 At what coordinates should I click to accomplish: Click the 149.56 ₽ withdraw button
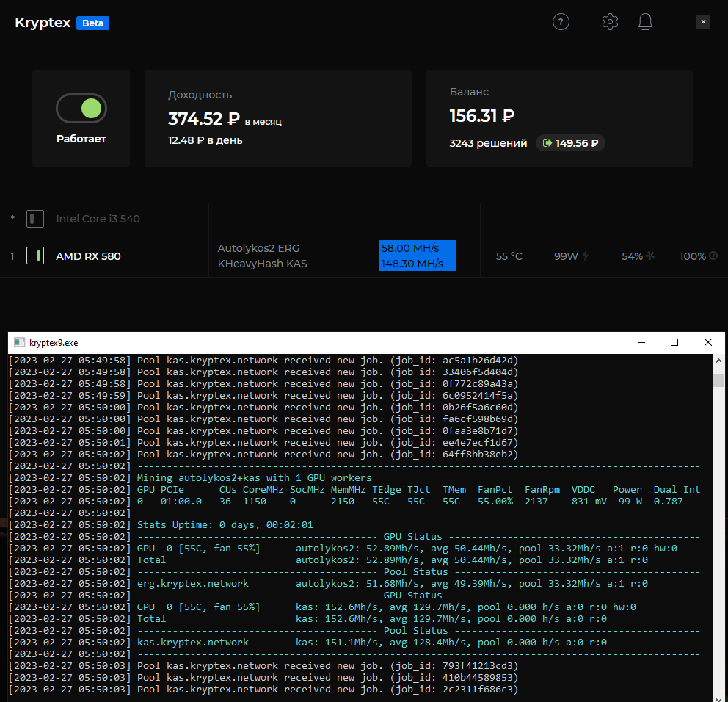point(570,143)
